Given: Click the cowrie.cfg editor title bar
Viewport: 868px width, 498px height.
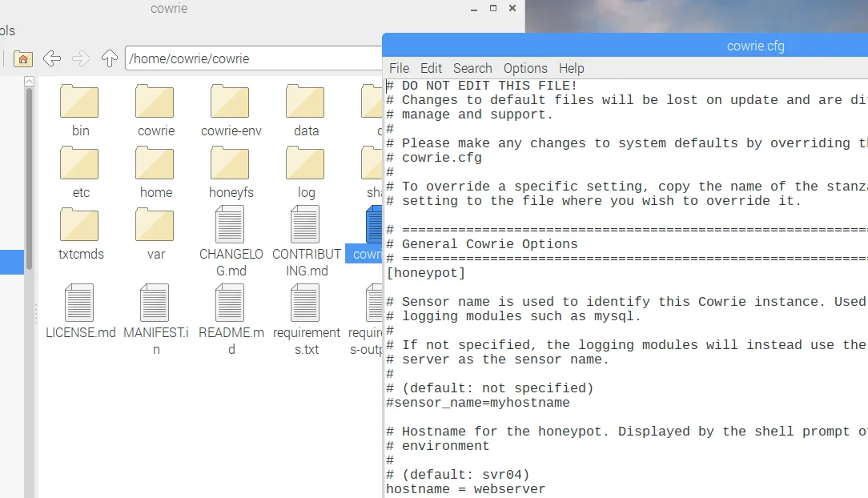Looking at the screenshot, I should coord(625,46).
